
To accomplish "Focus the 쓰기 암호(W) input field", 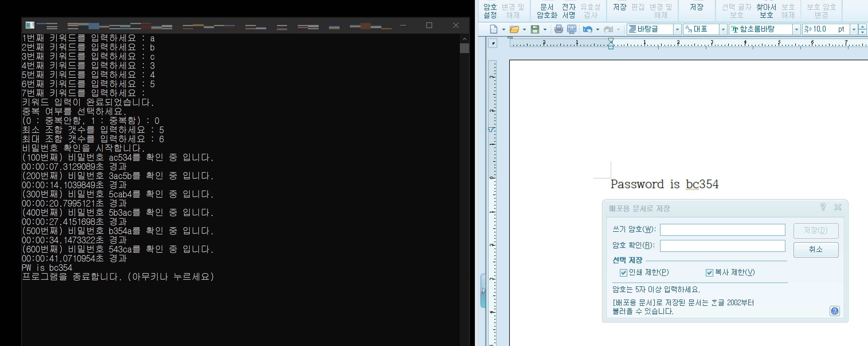I will tap(722, 230).
